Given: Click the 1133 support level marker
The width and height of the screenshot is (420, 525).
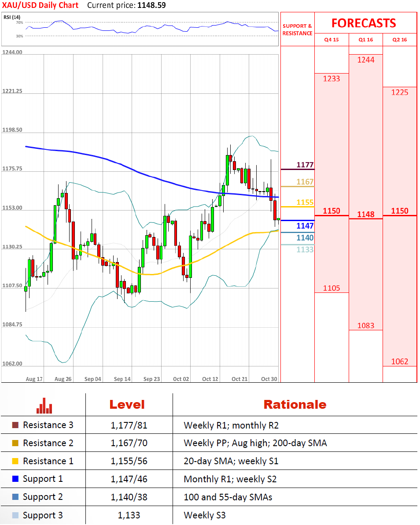Looking at the screenshot, I should click(305, 249).
